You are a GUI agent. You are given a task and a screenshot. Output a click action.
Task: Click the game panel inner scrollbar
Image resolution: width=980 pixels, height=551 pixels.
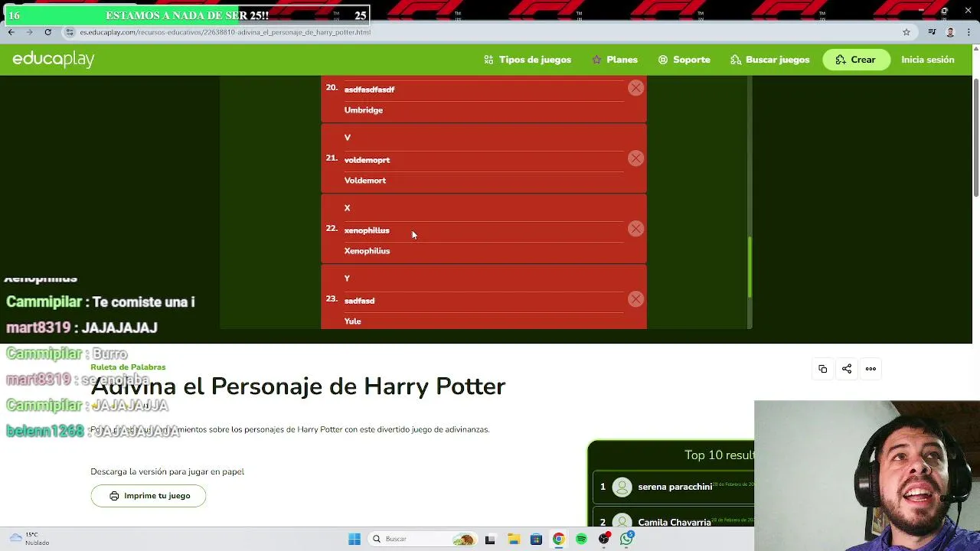750,267
